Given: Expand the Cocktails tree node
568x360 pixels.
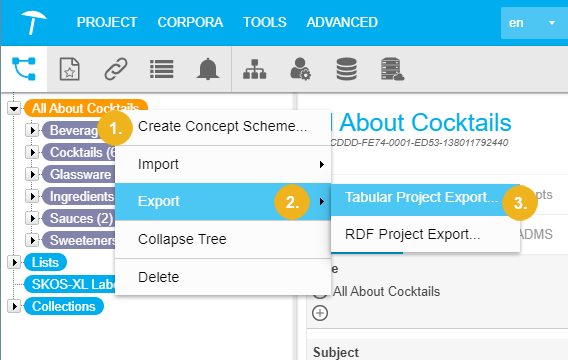Looking at the screenshot, I should tap(32, 152).
